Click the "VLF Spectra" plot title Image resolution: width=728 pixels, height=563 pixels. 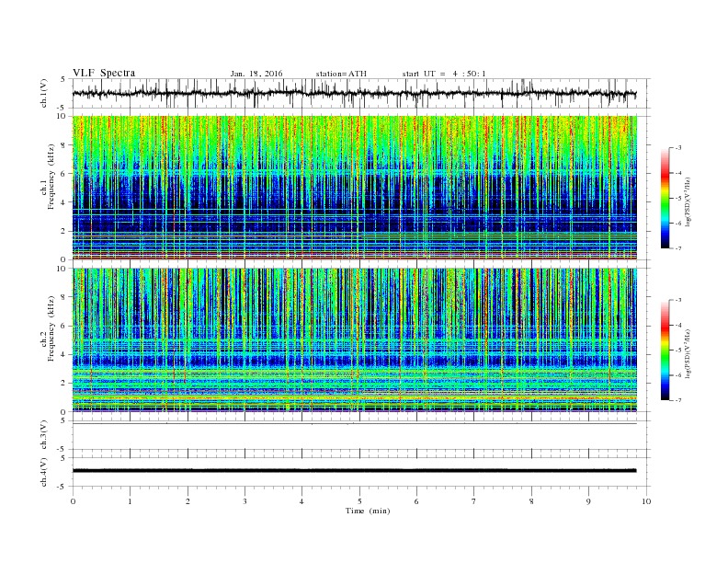104,73
